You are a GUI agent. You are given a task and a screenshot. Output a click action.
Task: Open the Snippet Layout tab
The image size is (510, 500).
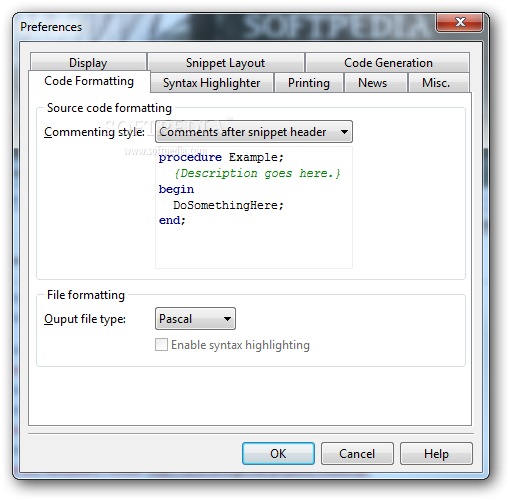click(226, 63)
